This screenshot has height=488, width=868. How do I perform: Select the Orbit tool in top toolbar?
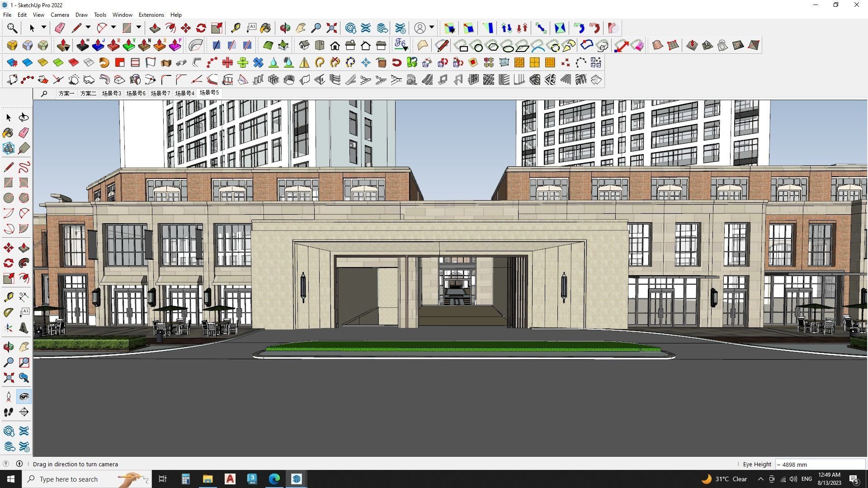(285, 28)
